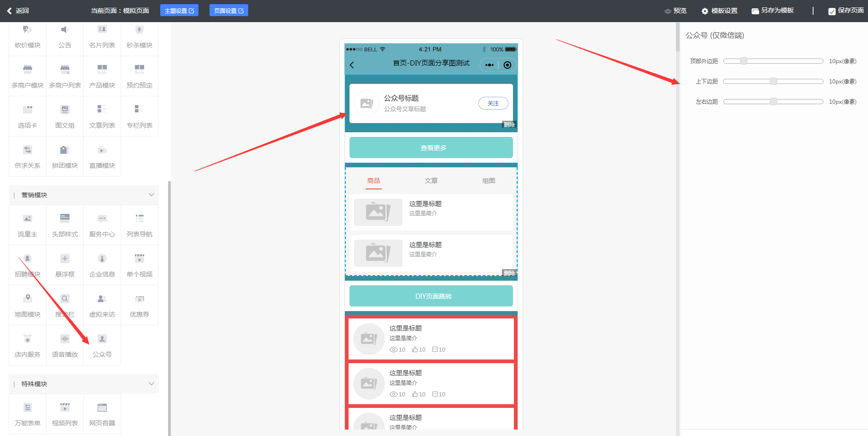Open the mini-program three-dot menu
This screenshot has height=436, width=868.
(x=489, y=65)
